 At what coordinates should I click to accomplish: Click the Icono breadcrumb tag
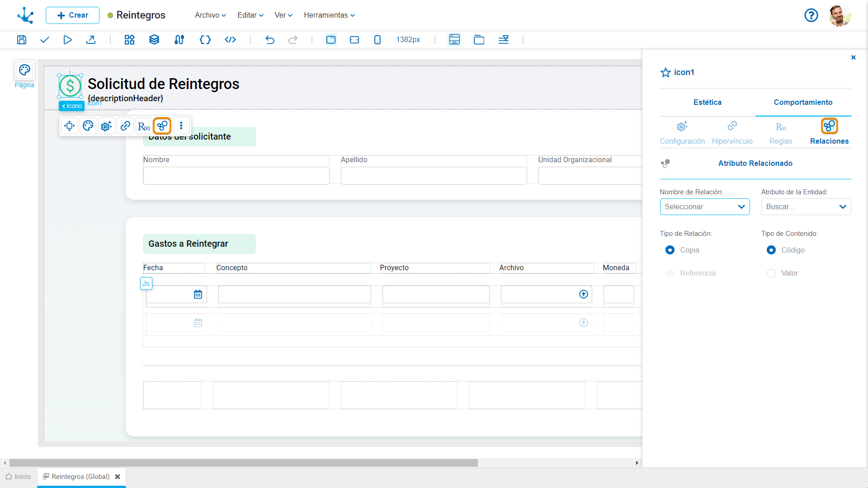[x=72, y=106]
